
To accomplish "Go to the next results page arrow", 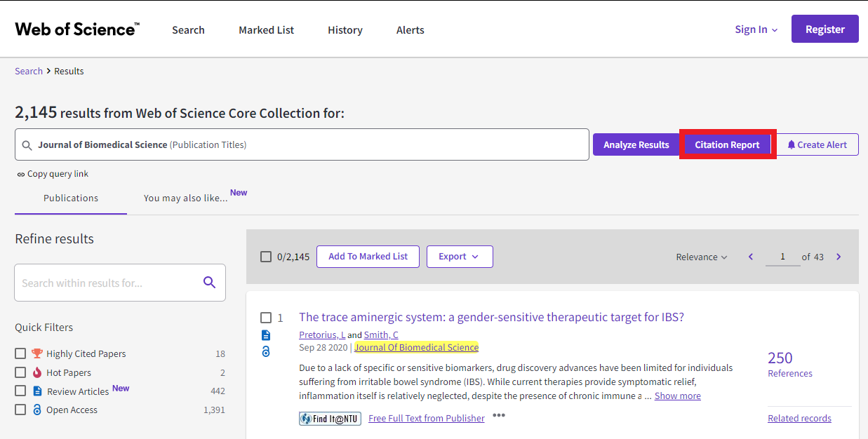I will click(x=839, y=257).
